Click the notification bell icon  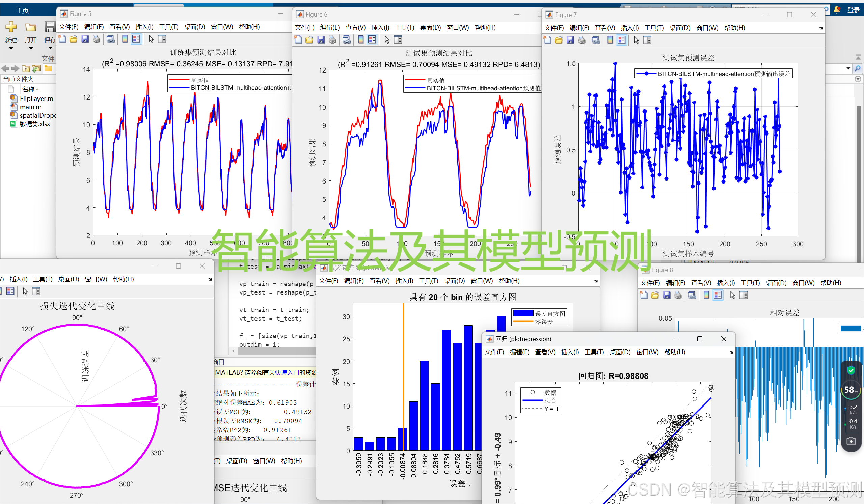tap(837, 9)
